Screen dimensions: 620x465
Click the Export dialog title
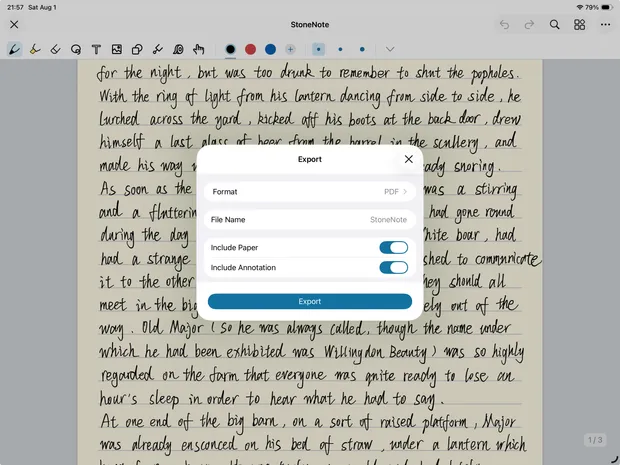coord(310,159)
